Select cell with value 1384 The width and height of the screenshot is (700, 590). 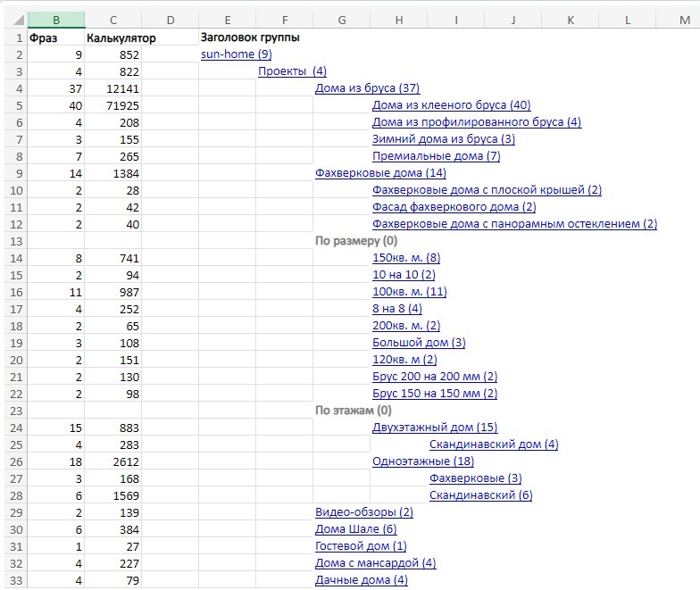coord(113,173)
